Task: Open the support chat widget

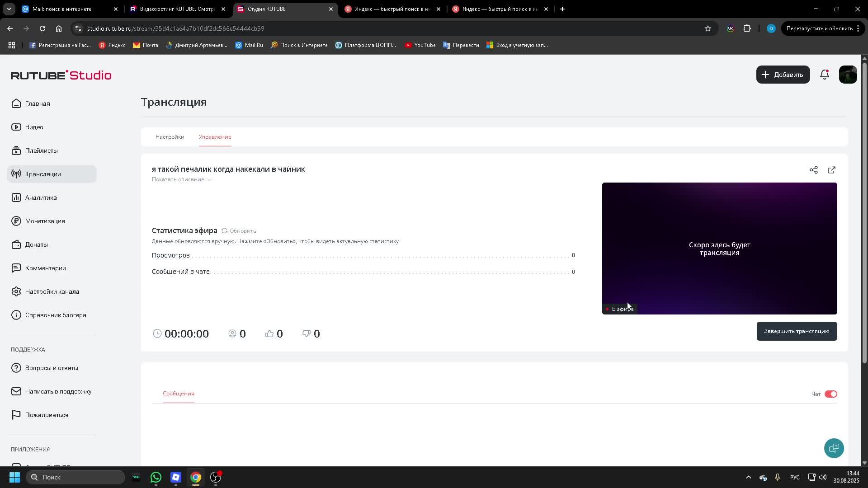Action: pyautogui.click(x=834, y=448)
